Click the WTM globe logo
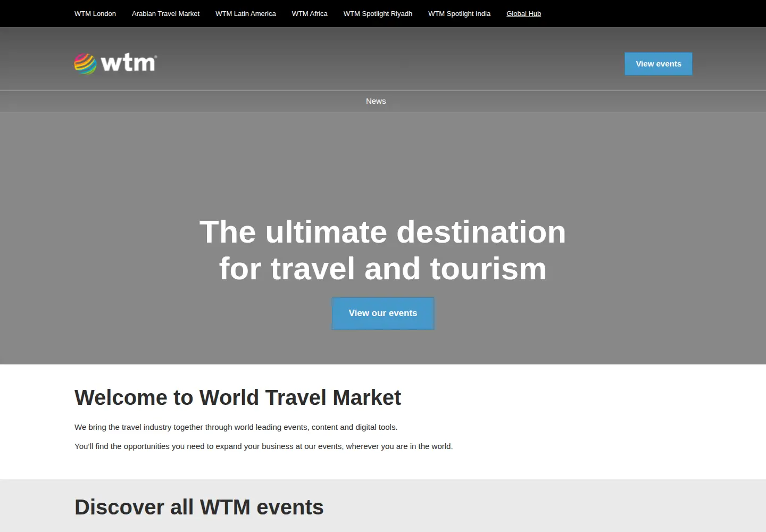The height and width of the screenshot is (532, 766). (115, 64)
